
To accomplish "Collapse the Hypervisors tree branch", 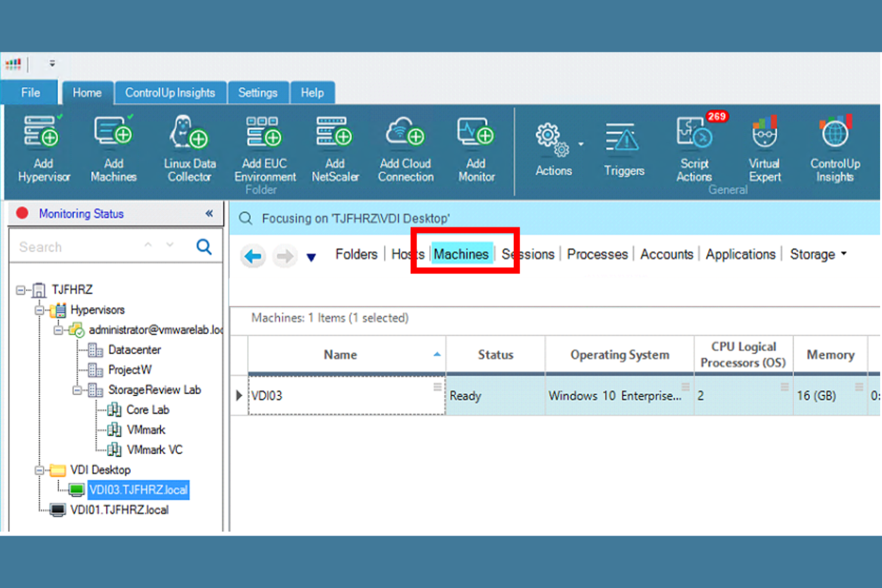I will tap(41, 310).
